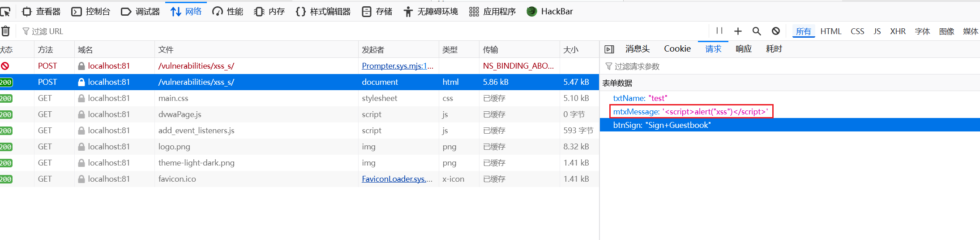Image resolution: width=980 pixels, height=240 pixels.
Task: Open FaviconLoader.sys initiator link
Action: [x=397, y=179]
